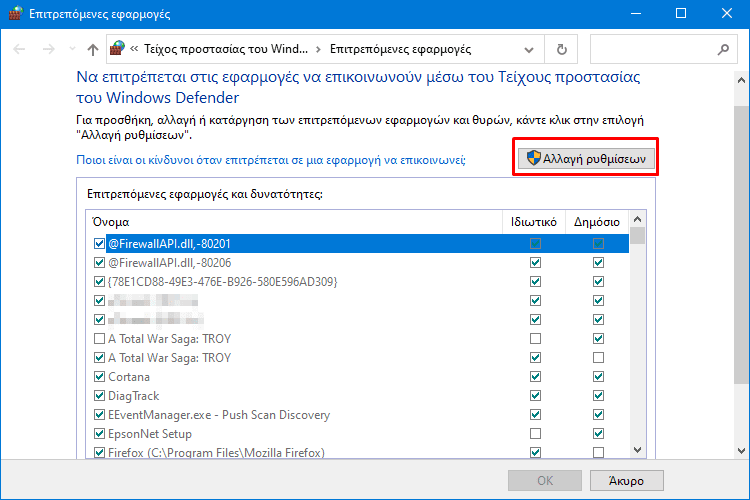Toggle EEventManager.exe private checkbox
Viewport: 750px width, 500px height.
click(535, 414)
